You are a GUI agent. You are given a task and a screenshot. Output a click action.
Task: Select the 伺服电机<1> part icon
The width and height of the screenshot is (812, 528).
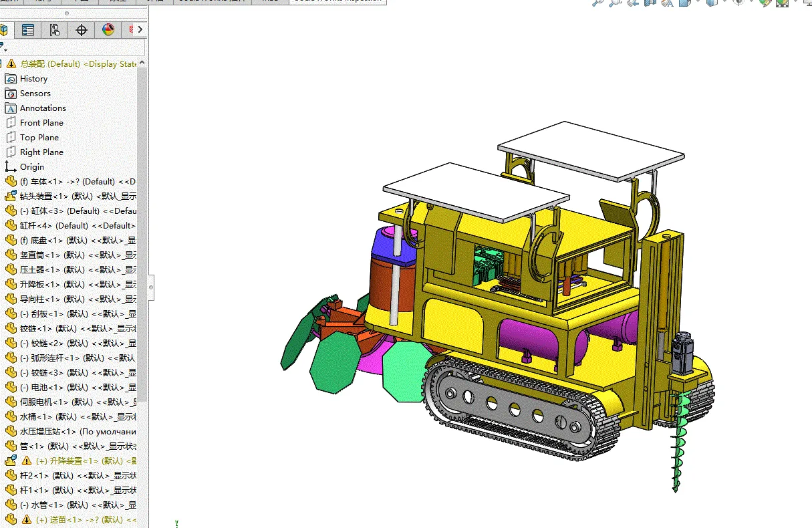(10, 402)
